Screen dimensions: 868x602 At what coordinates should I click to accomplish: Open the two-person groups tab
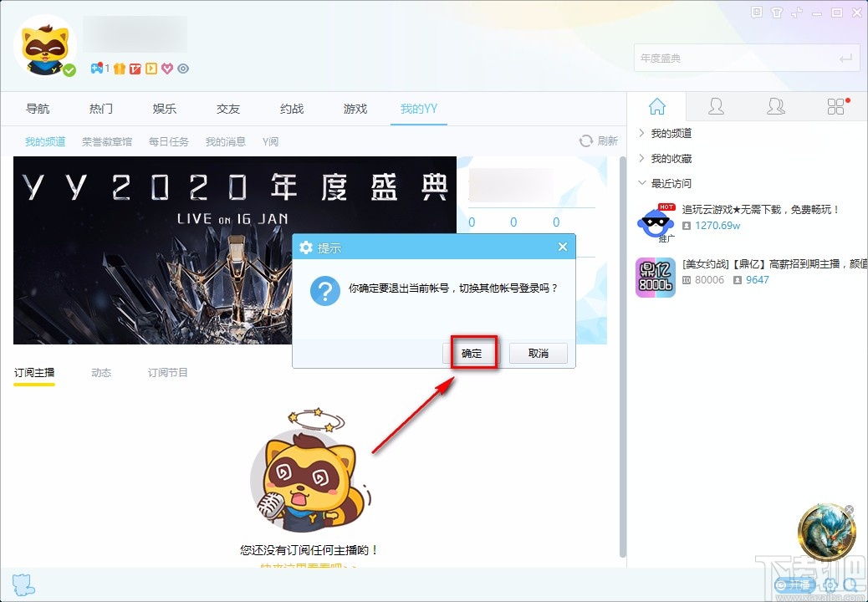pos(775,106)
